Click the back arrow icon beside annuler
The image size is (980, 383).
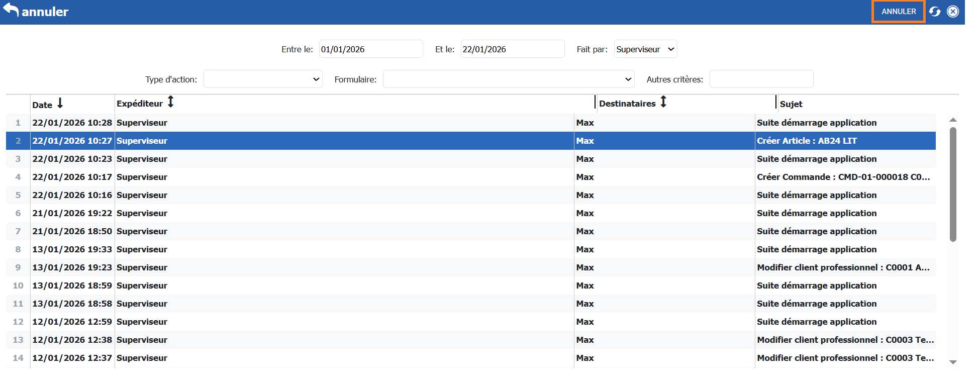(11, 10)
